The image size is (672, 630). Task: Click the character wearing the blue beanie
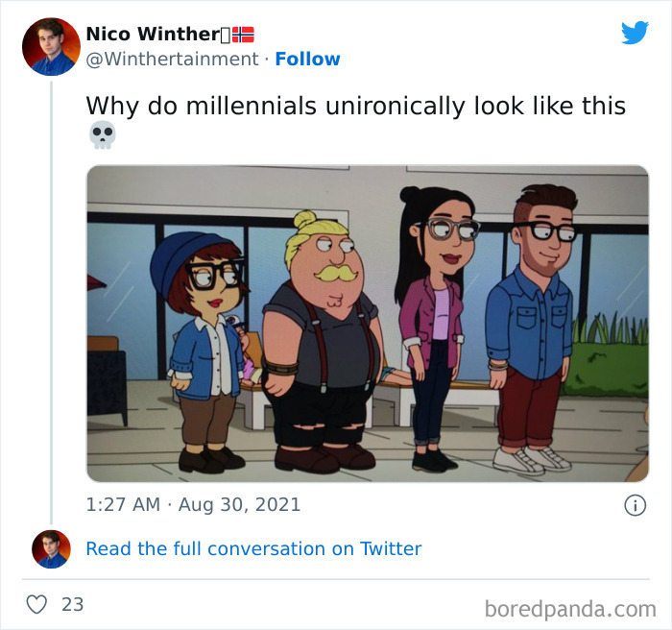point(207,346)
